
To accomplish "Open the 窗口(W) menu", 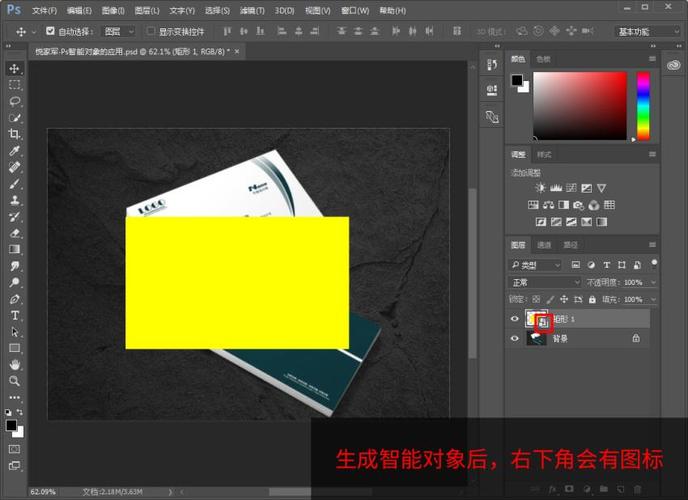I will (355, 10).
